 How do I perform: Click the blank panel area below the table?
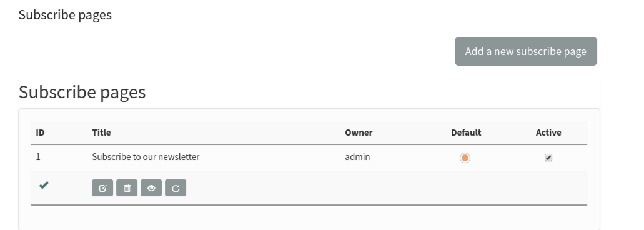(x=309, y=217)
